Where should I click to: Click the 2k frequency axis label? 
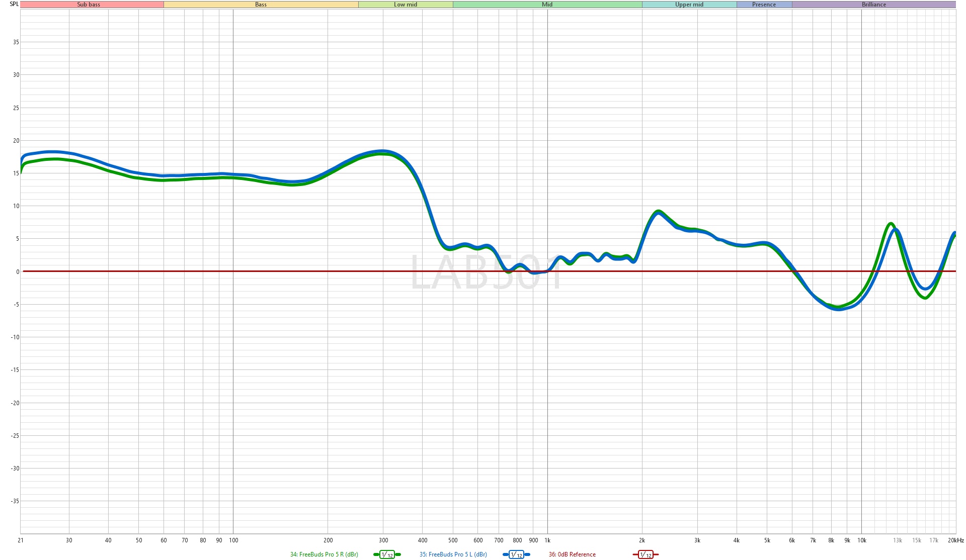point(642,540)
